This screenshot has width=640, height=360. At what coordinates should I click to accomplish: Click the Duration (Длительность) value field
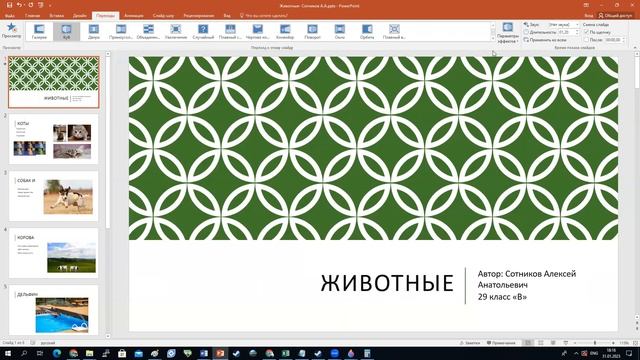click(566, 32)
